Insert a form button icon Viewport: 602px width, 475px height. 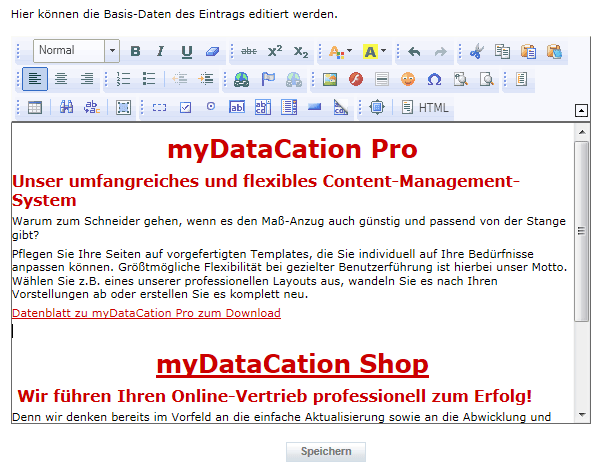(x=314, y=107)
